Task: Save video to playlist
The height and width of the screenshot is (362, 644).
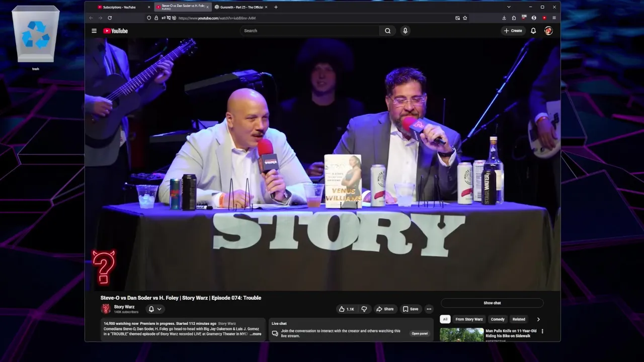Action: pyautogui.click(x=411, y=309)
